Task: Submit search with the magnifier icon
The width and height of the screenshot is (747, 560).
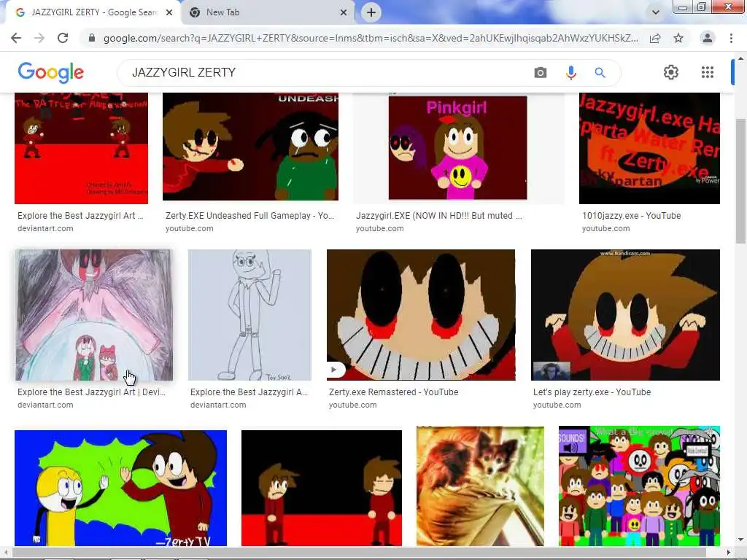Action: pyautogui.click(x=600, y=72)
